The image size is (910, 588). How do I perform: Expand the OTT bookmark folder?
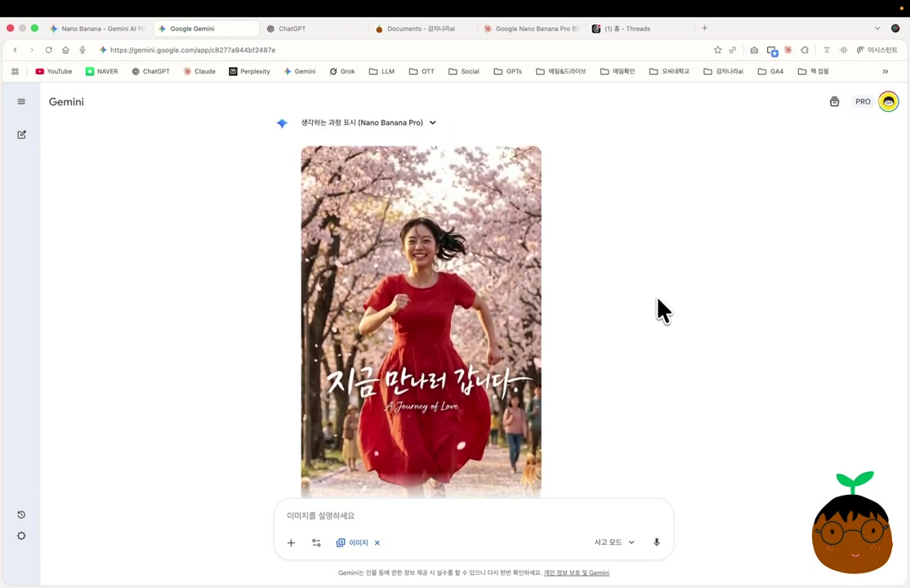pyautogui.click(x=422, y=71)
